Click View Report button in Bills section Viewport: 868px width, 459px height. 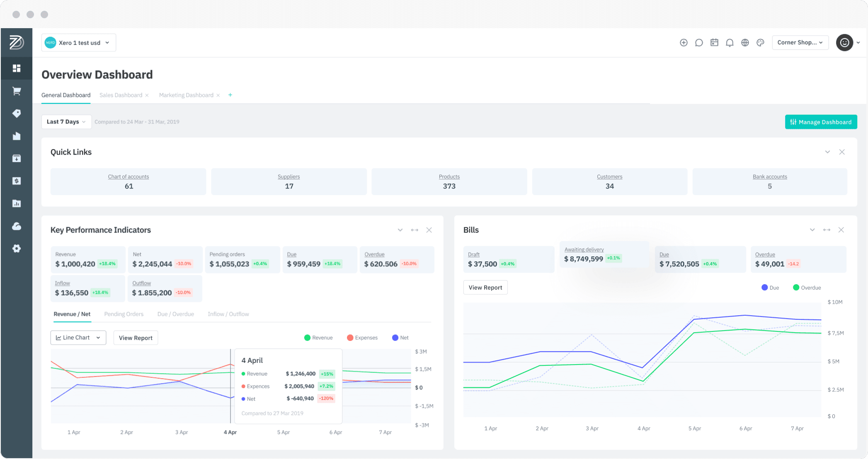(x=485, y=287)
